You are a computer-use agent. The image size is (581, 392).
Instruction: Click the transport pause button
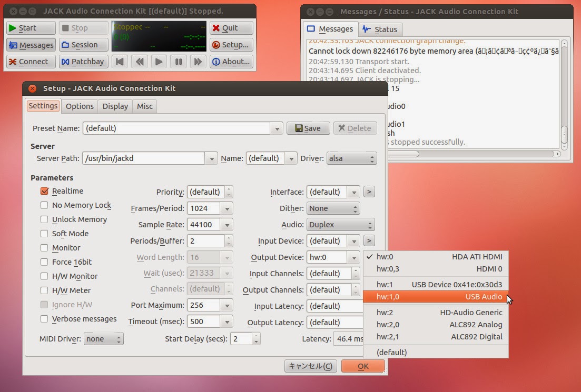(x=178, y=62)
